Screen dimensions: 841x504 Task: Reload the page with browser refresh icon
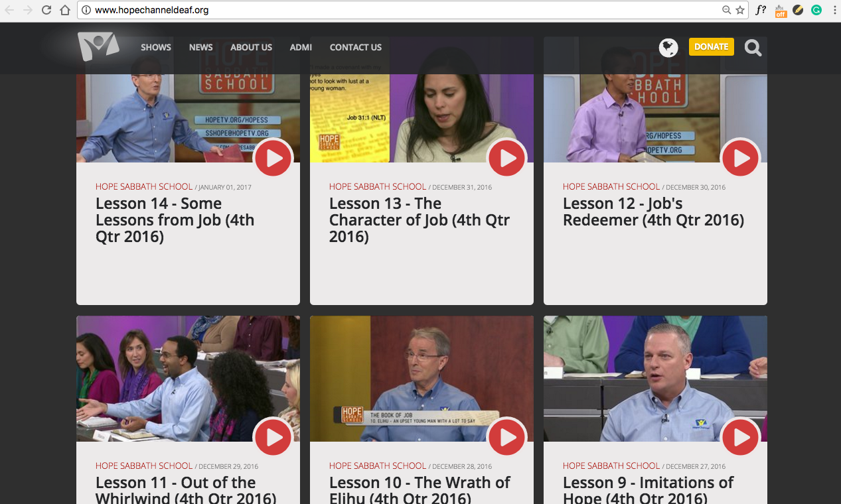[46, 10]
